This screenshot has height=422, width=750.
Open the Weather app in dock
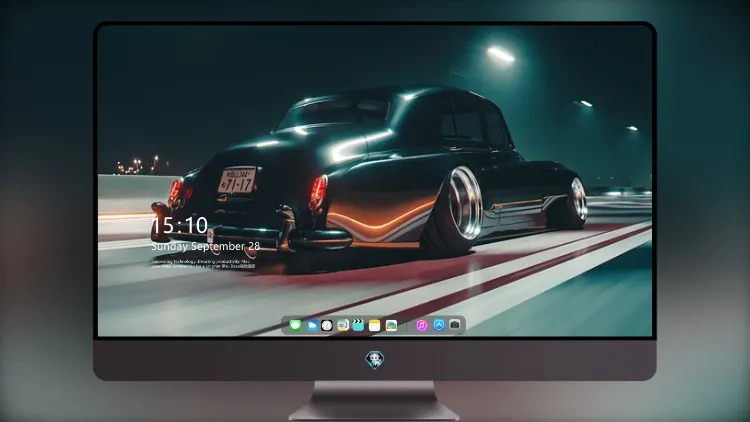[311, 325]
